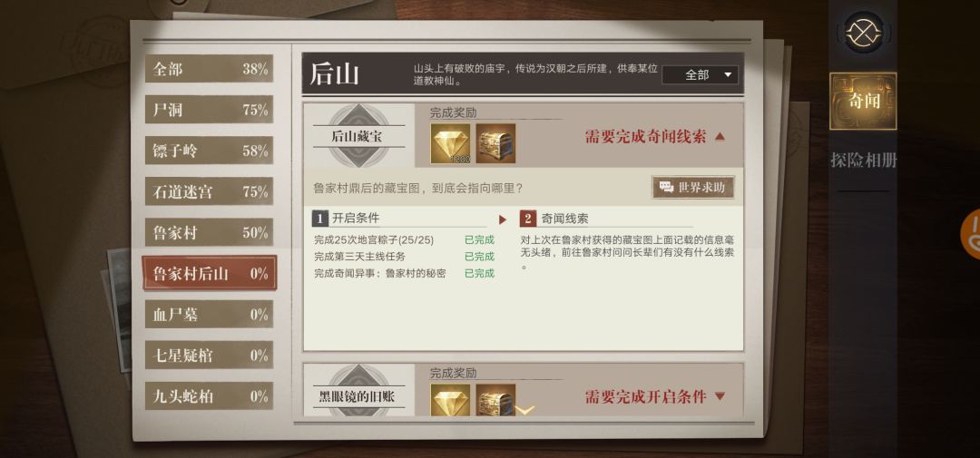
Task: Click the 后山藏宝 emblem badge
Action: [358, 136]
